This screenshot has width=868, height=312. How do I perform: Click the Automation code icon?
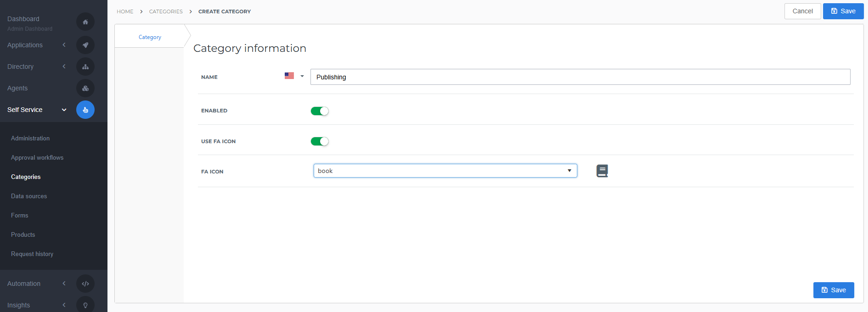(85, 284)
